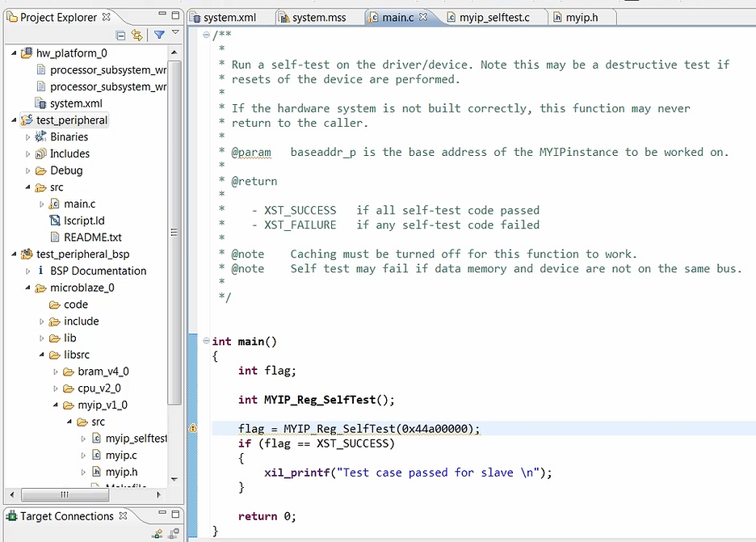The height and width of the screenshot is (542, 756).
Task: Switch to the system.mss tab
Action: [319, 17]
